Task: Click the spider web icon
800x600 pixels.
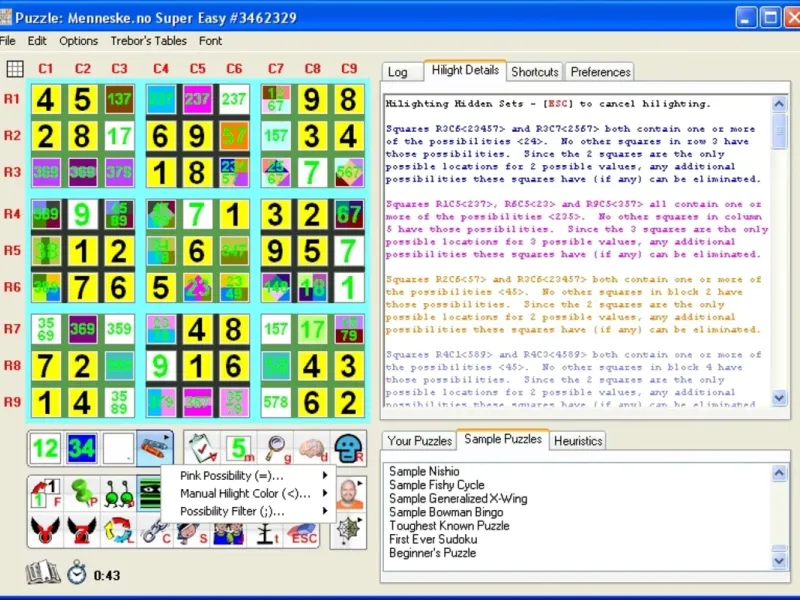Action: pyautogui.click(x=349, y=531)
